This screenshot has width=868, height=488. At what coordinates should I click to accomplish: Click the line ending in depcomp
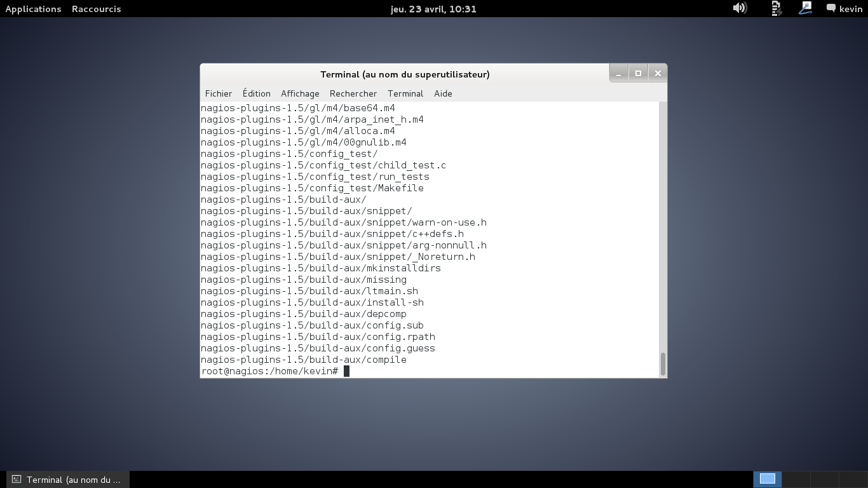coord(304,314)
